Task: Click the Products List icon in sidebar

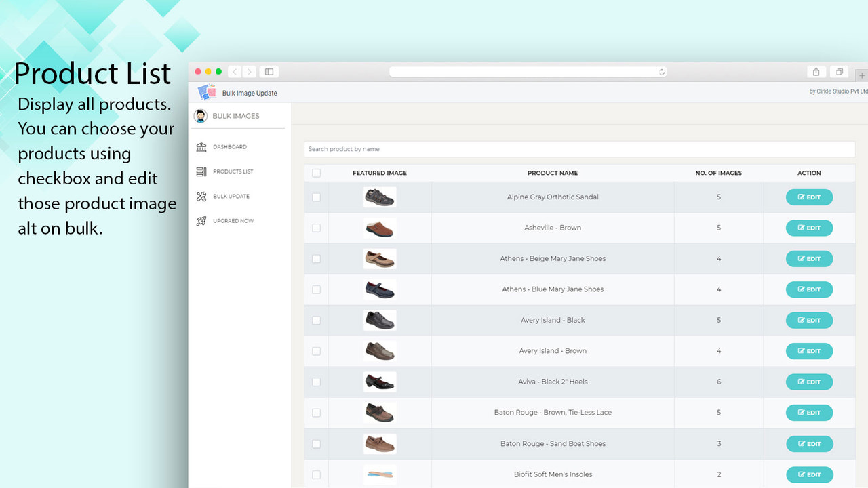Action: [x=201, y=171]
